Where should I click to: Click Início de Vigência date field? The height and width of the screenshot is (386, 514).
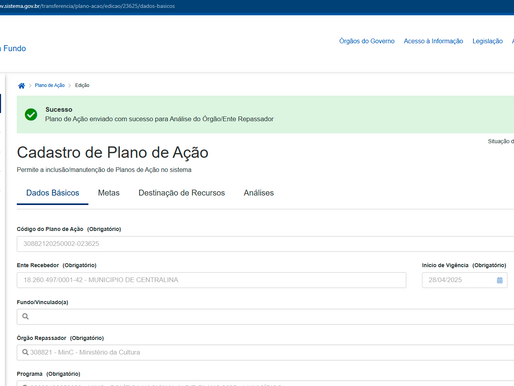pos(465,280)
